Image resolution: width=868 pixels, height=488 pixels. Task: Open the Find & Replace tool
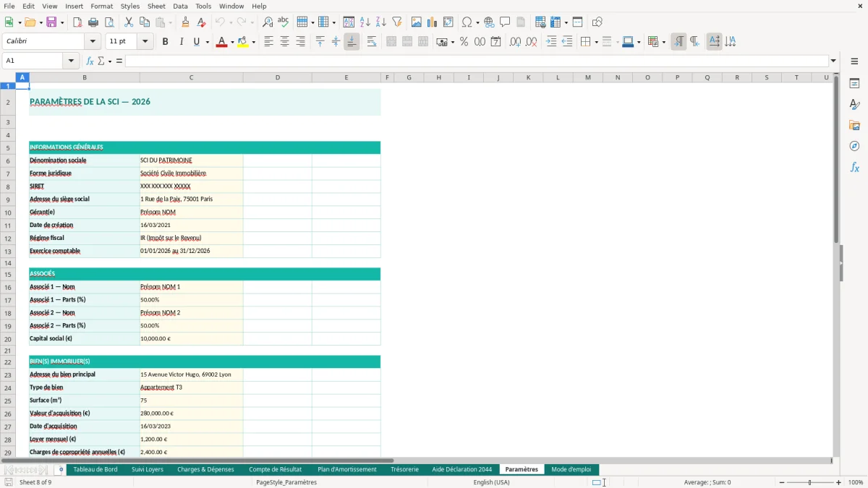268,22
